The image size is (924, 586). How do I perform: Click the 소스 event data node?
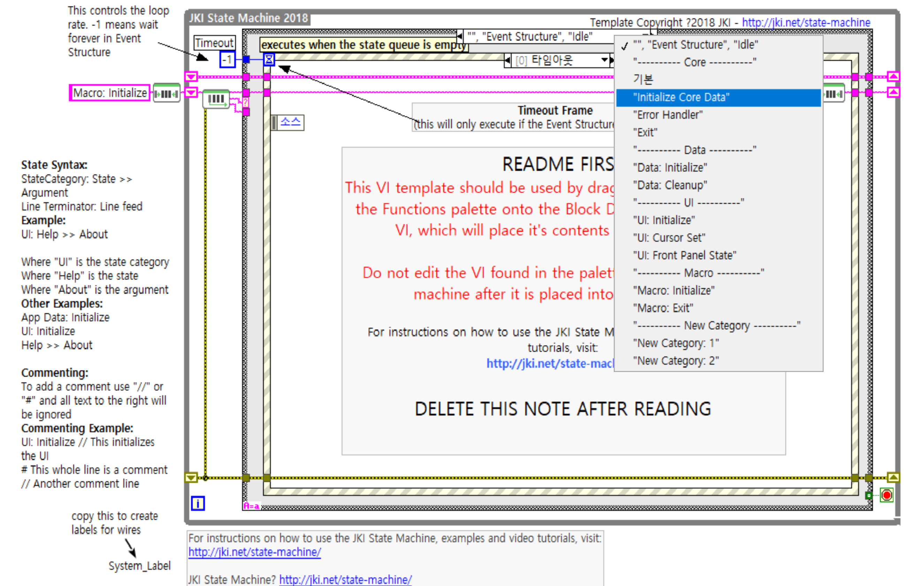(290, 123)
